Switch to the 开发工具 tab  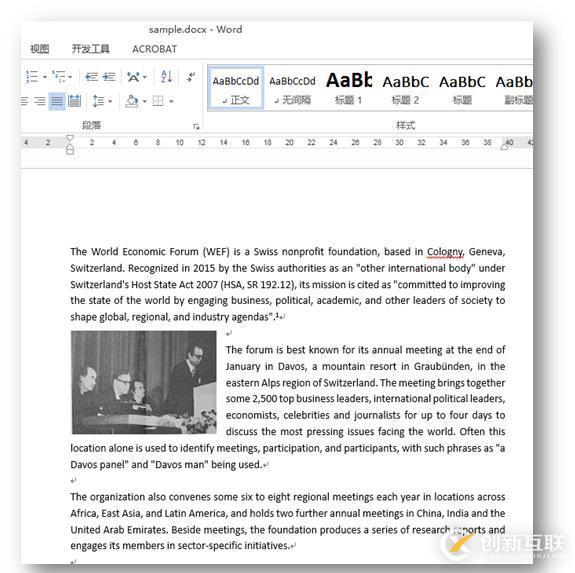click(x=91, y=49)
